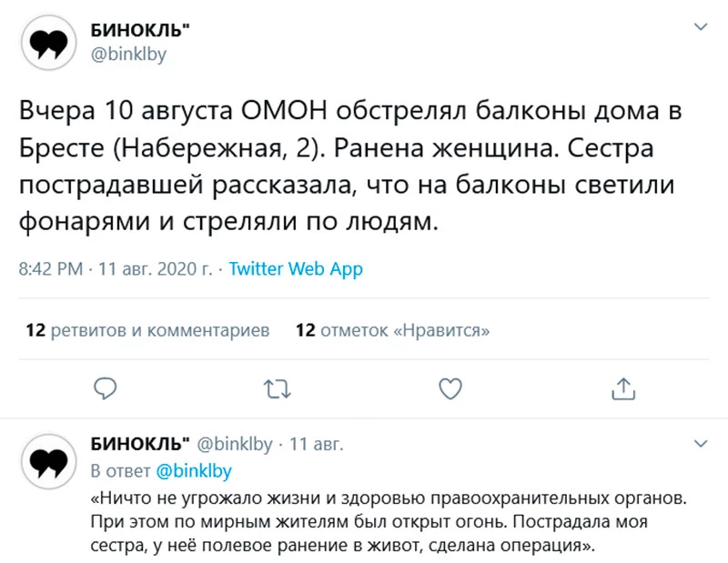Open the share upload icon
The width and height of the screenshot is (728, 563).
point(623,389)
